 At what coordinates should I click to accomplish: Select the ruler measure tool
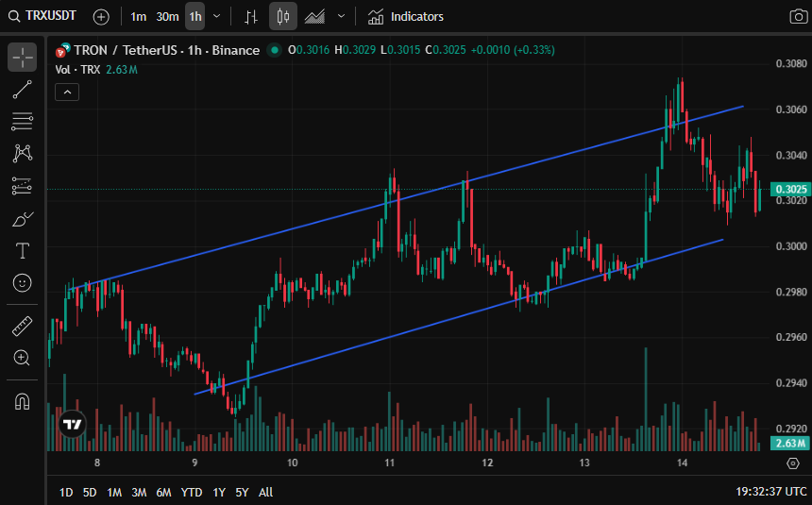(23, 327)
